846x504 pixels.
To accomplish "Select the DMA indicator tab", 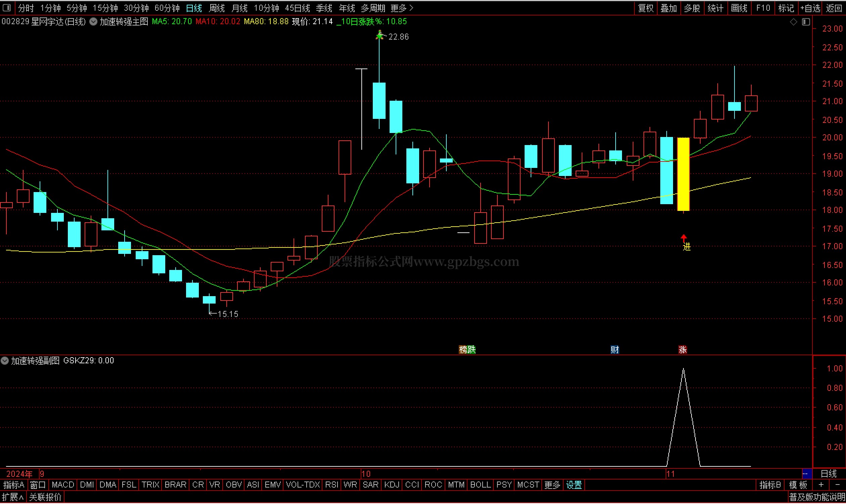I will pyautogui.click(x=108, y=485).
